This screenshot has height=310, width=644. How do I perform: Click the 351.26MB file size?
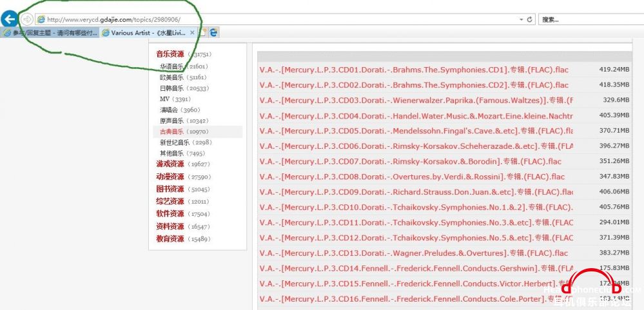614,161
